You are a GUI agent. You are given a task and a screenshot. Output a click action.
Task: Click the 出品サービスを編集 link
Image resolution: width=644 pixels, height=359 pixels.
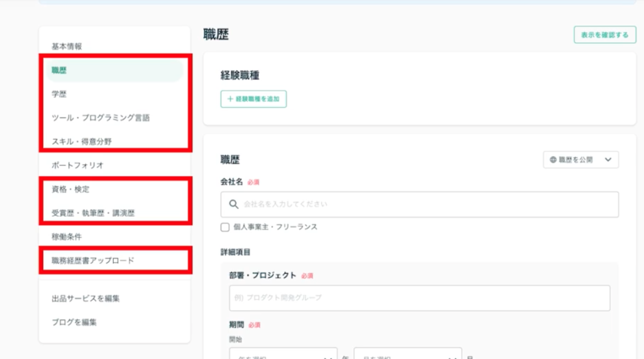coord(86,298)
